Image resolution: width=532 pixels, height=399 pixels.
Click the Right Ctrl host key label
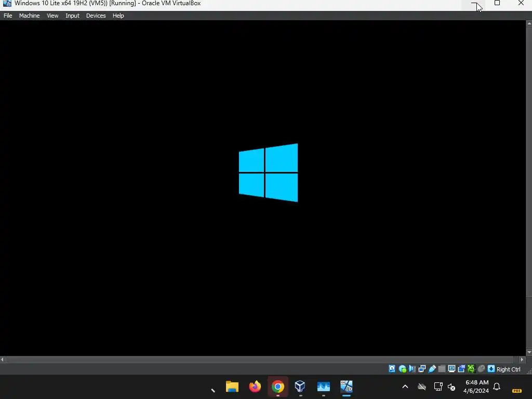click(508, 369)
